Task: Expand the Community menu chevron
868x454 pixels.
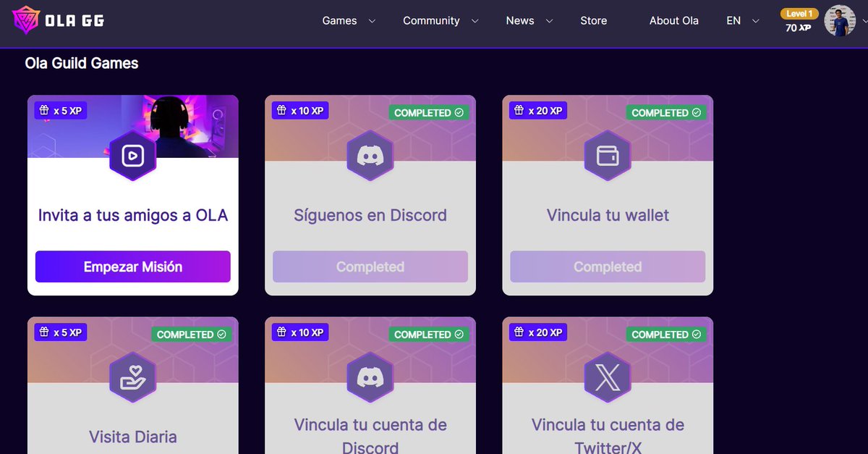Action: pyautogui.click(x=475, y=21)
